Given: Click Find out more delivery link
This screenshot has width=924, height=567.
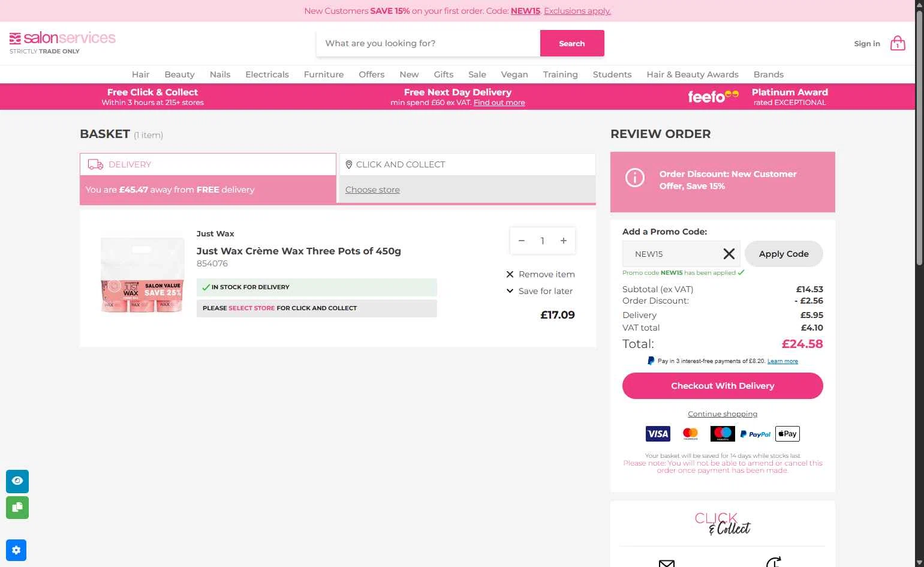Looking at the screenshot, I should pyautogui.click(x=499, y=103).
